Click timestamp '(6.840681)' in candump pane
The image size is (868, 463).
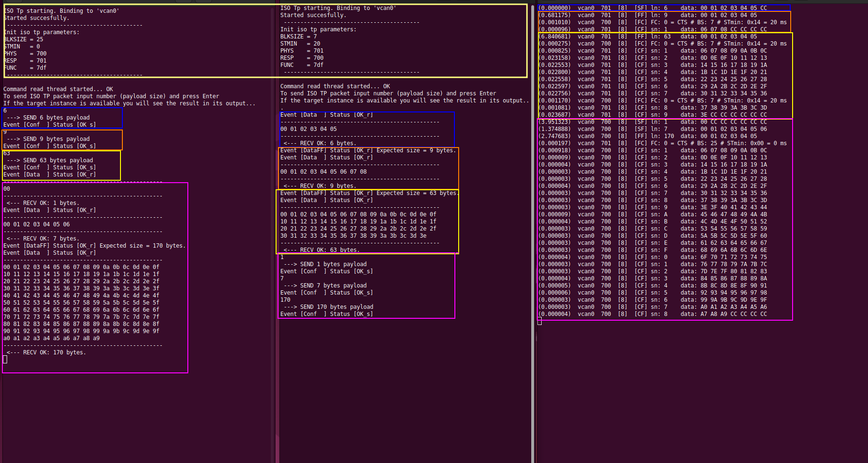click(x=555, y=37)
